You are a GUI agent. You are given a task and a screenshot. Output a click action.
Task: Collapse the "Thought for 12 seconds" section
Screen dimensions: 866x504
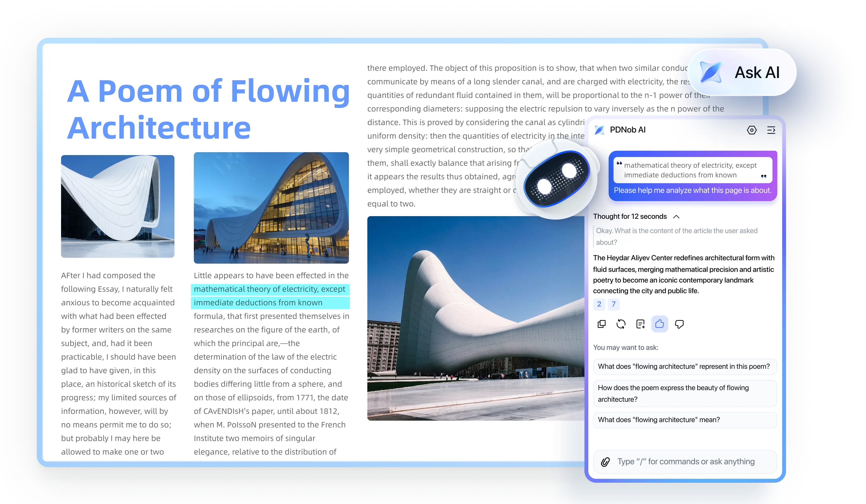pos(676,217)
